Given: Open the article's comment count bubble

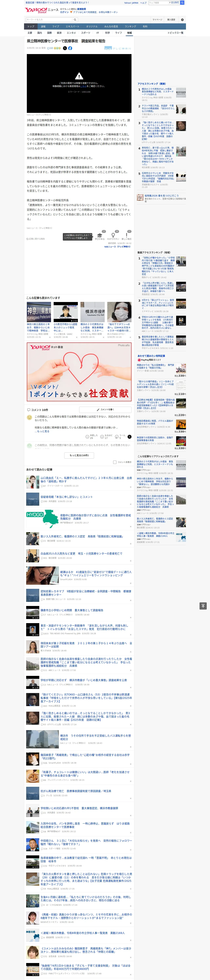Looking at the screenshot, I should pyautogui.click(x=50, y=48).
